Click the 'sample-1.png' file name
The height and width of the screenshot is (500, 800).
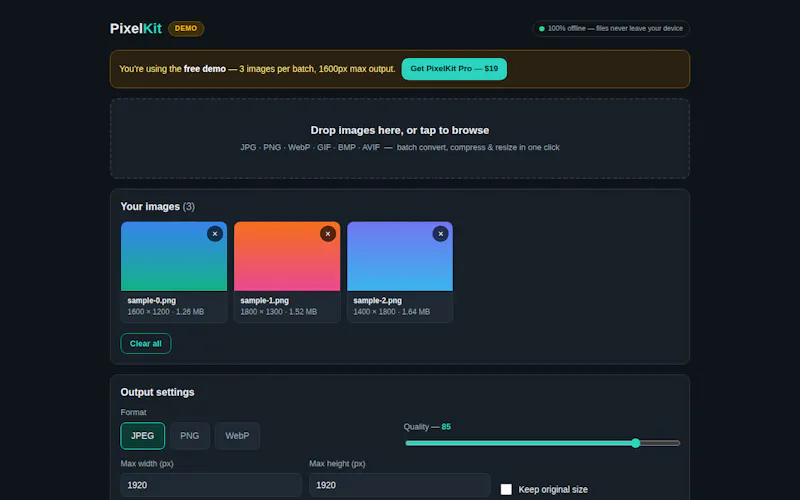click(x=264, y=301)
